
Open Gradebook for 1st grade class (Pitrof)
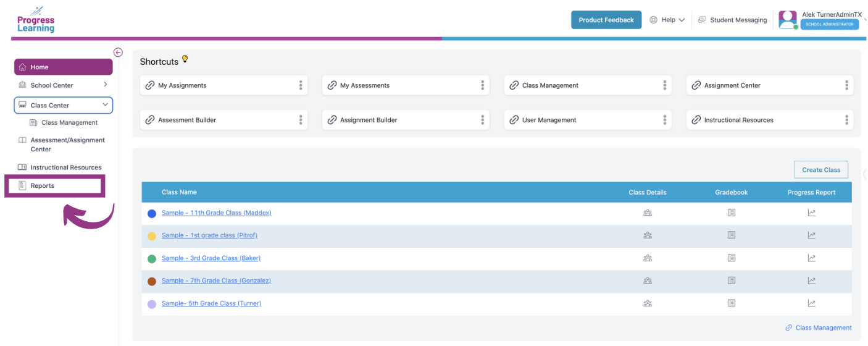point(732,235)
